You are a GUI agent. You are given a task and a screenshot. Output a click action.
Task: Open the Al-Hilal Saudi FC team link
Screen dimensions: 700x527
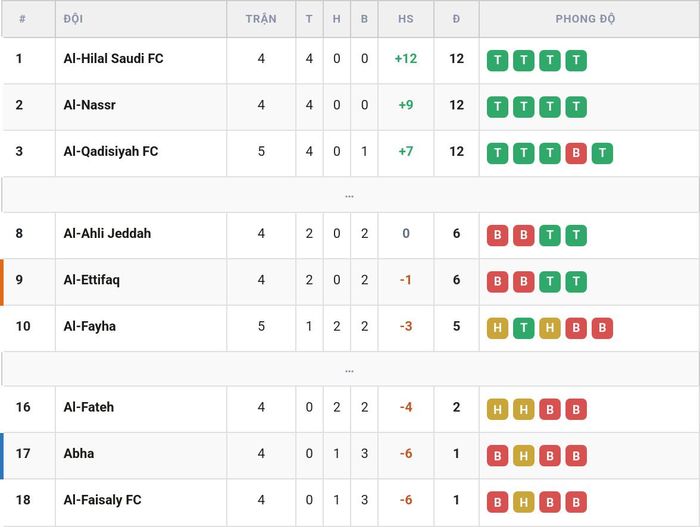(113, 59)
